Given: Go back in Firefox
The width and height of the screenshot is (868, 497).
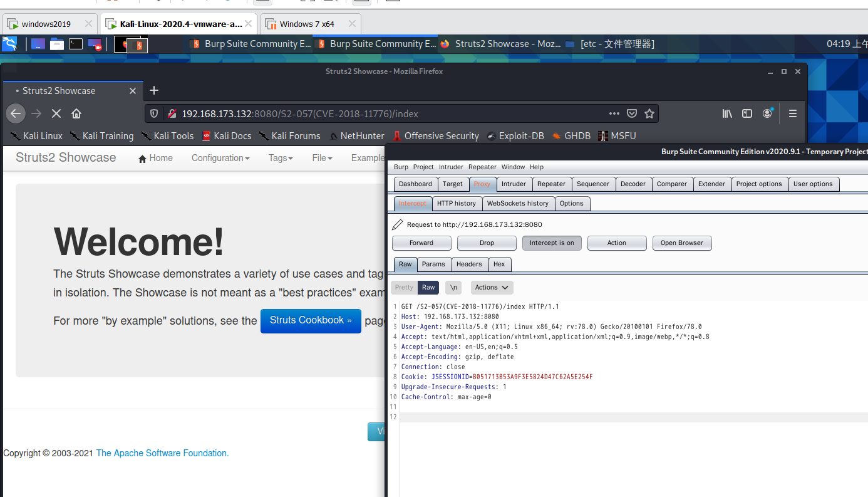Looking at the screenshot, I should tap(16, 113).
